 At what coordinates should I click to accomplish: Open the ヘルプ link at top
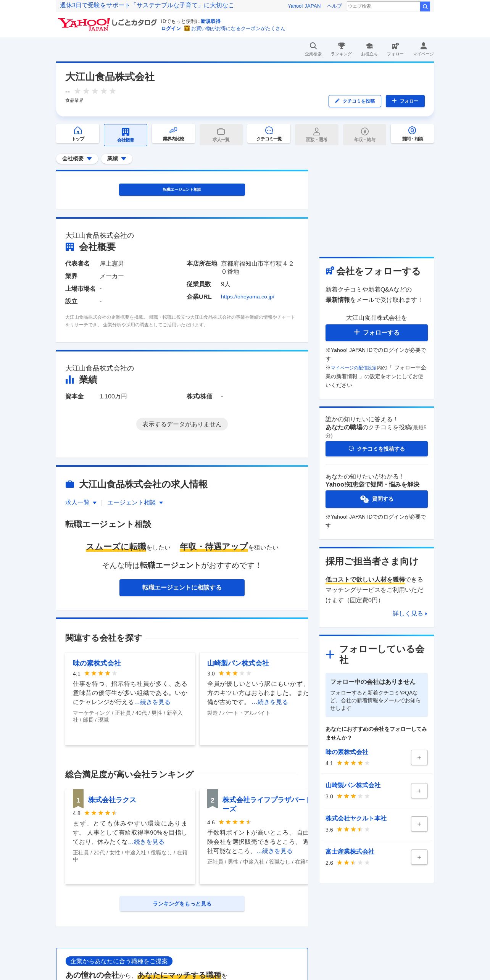(x=334, y=6)
